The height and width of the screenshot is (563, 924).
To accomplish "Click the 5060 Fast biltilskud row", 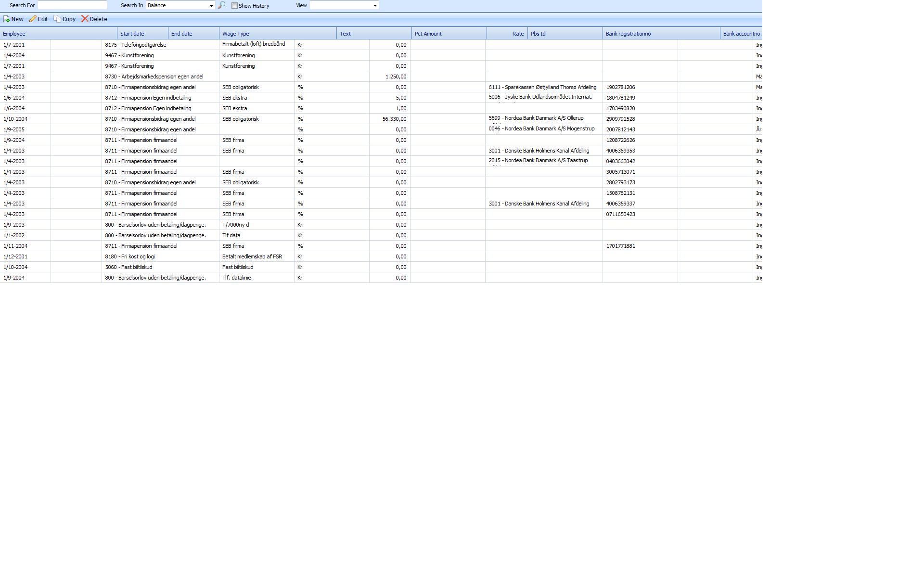I will [128, 267].
